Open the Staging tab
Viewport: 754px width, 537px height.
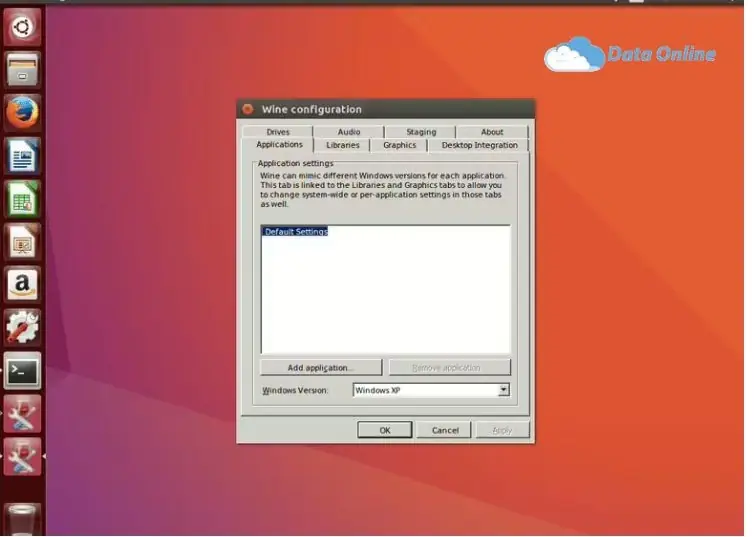tap(421, 132)
